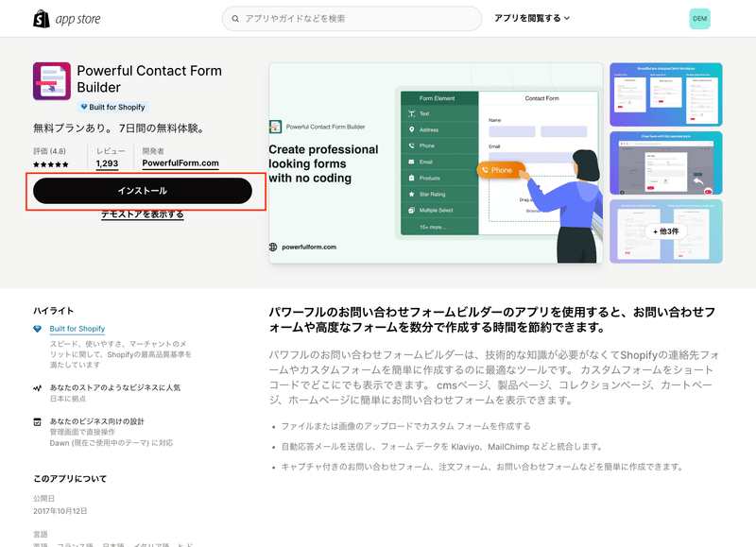The width and height of the screenshot is (756, 547).
Task: Click the 2017年10月12日 launch date
Action: [60, 511]
